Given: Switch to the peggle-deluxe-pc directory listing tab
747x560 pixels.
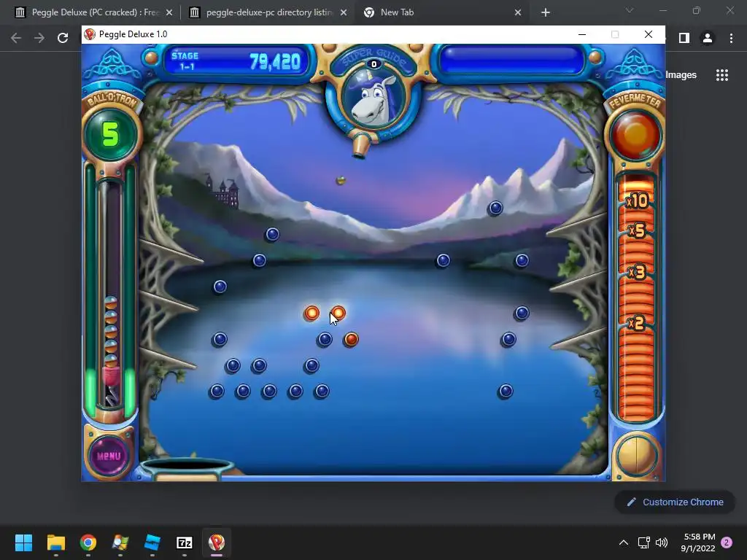Looking at the screenshot, I should pyautogui.click(x=269, y=12).
